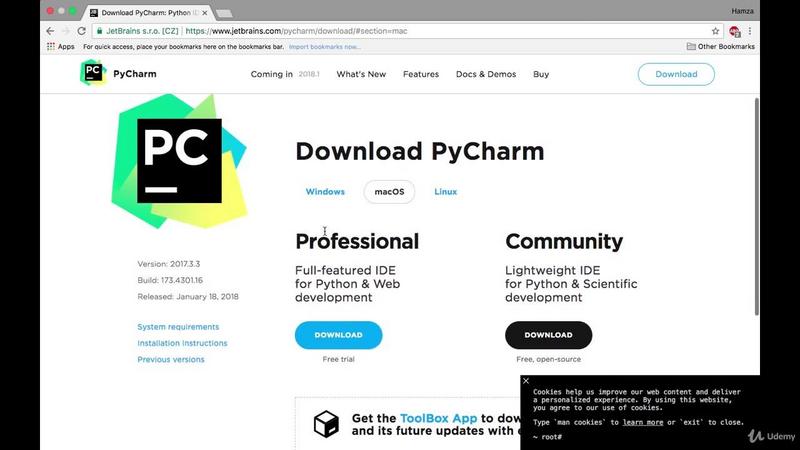Click the ToolBox App cube icon
Image resolution: width=800 pixels, height=450 pixels.
[326, 423]
